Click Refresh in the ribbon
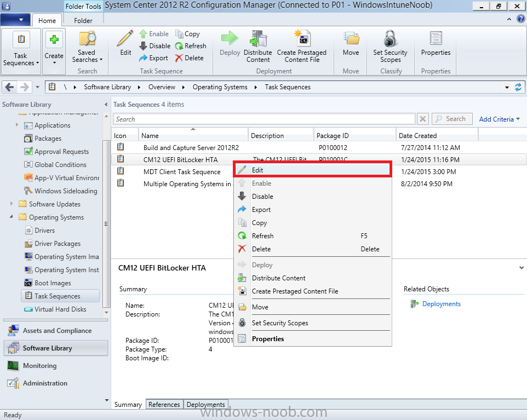This screenshot has height=420, width=527. point(191,45)
